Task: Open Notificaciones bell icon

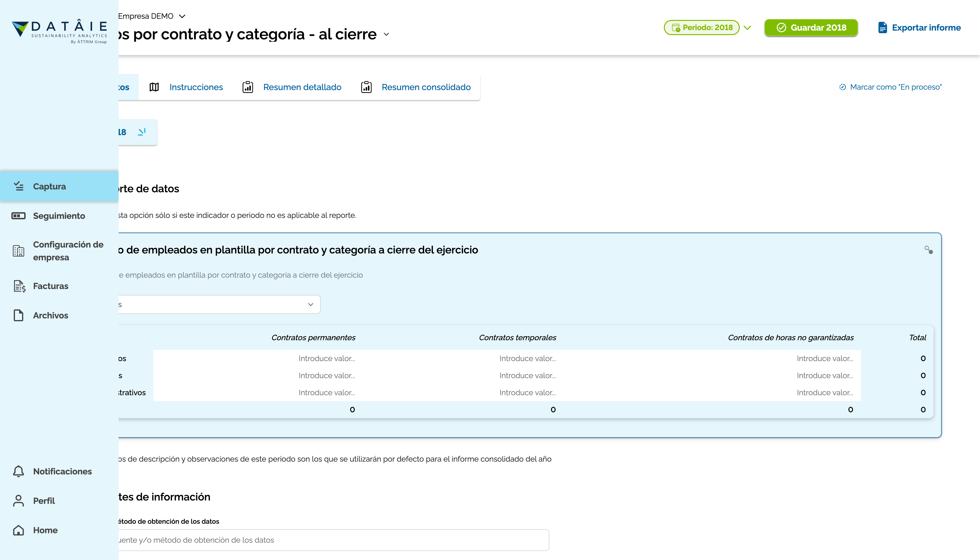Action: 18,471
